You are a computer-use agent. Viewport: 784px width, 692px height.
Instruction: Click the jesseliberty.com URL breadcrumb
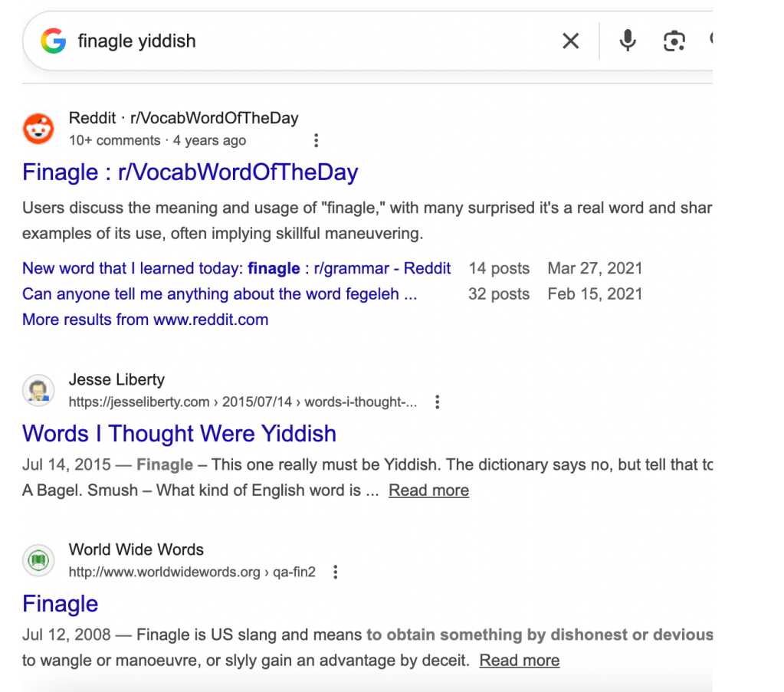(x=242, y=402)
